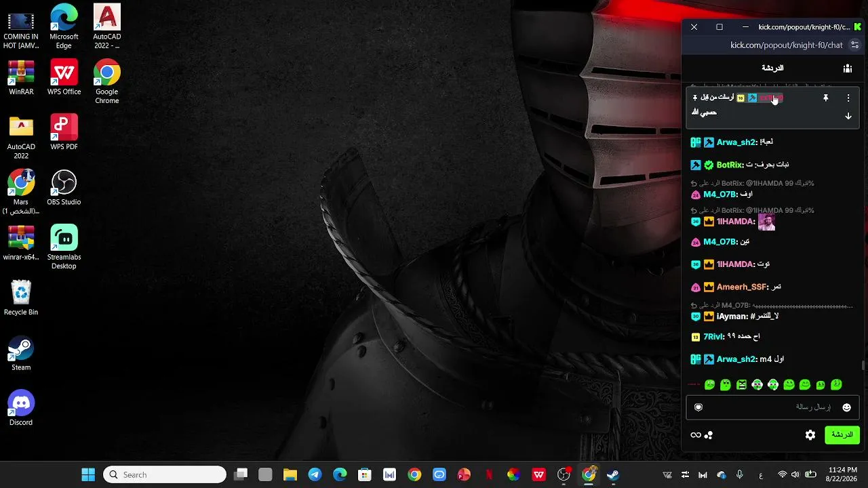Click the first green emote in quick row
The image size is (868, 488).
pyautogui.click(x=709, y=385)
